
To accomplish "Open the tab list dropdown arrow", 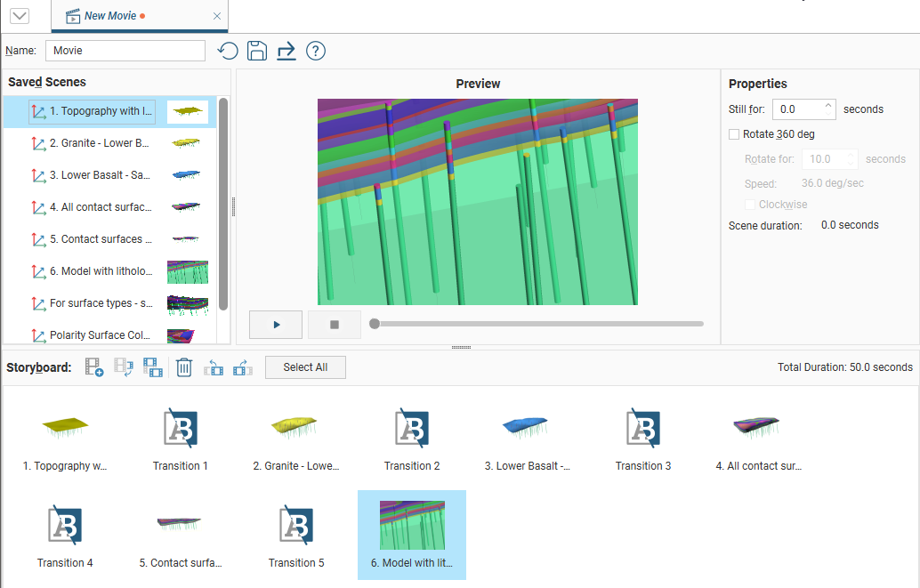I will (x=18, y=16).
